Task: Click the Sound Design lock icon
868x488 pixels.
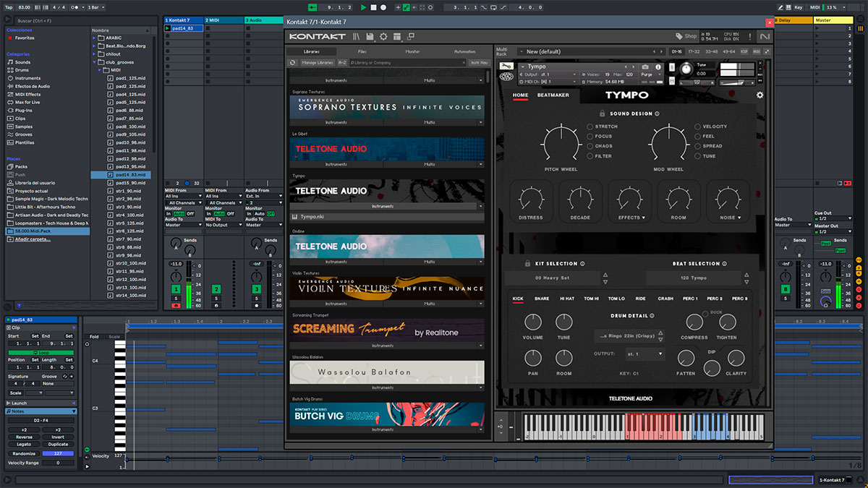Action: 602,114
